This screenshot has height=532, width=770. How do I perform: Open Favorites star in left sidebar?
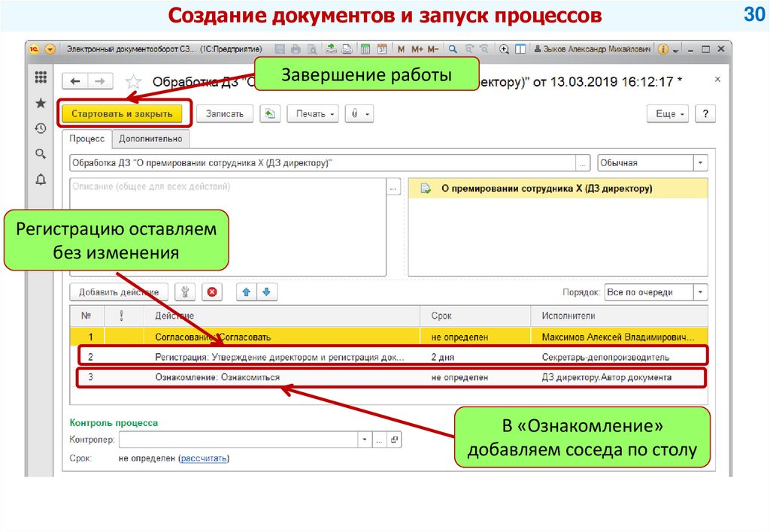[41, 103]
